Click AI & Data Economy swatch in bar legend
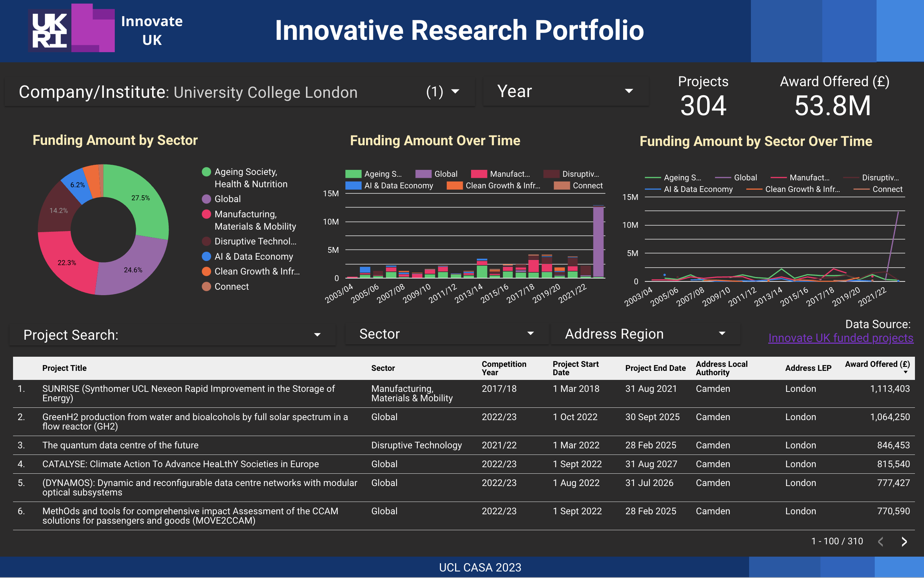The width and height of the screenshot is (924, 578). point(353,185)
